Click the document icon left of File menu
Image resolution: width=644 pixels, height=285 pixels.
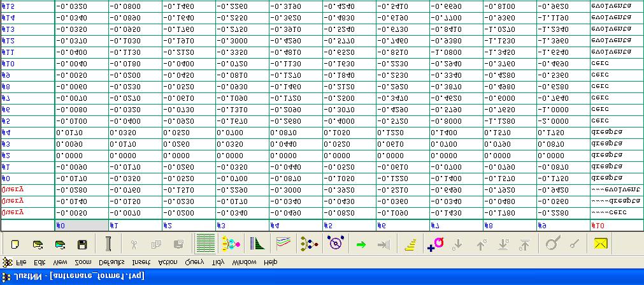point(7,262)
